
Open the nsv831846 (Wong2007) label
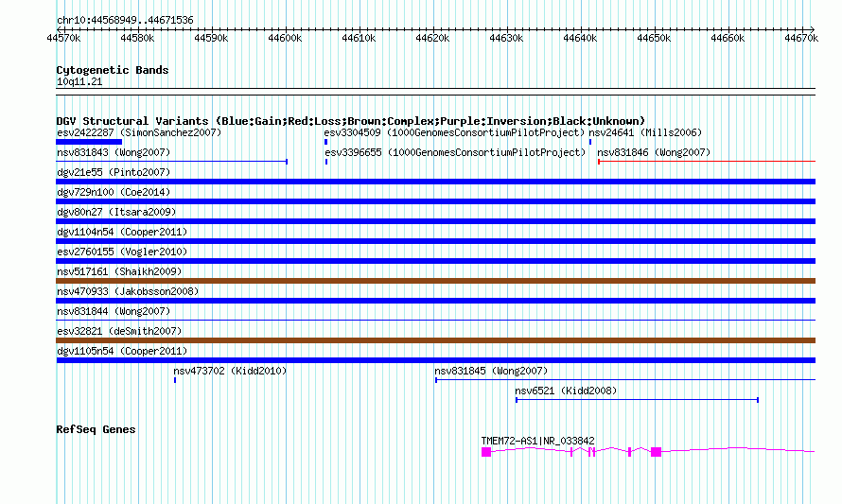point(654,152)
